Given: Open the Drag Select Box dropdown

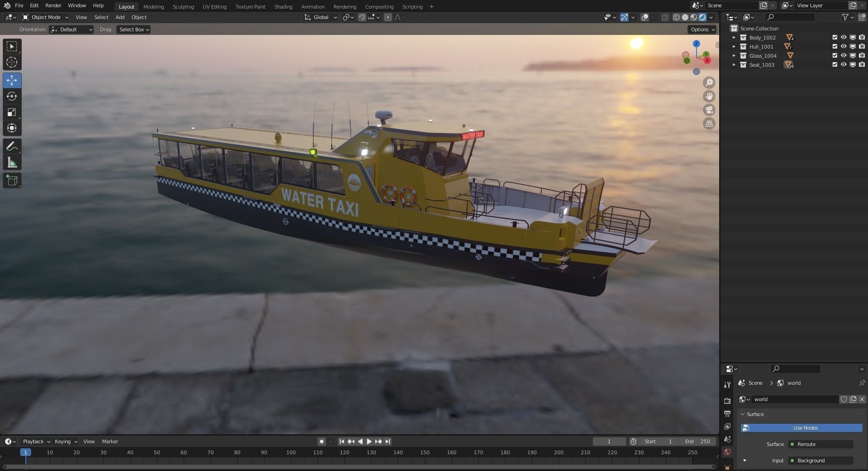Looking at the screenshot, I should click(133, 29).
